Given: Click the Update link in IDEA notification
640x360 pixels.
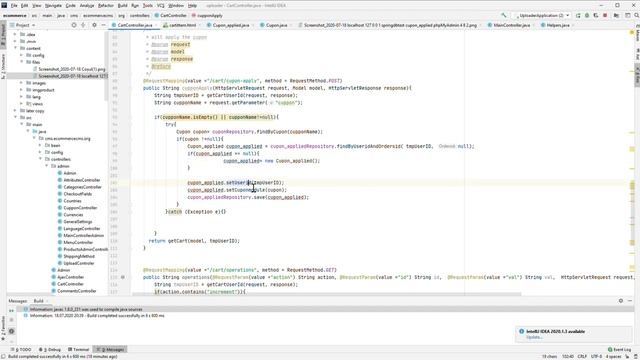Looking at the screenshot, I should point(534,337).
